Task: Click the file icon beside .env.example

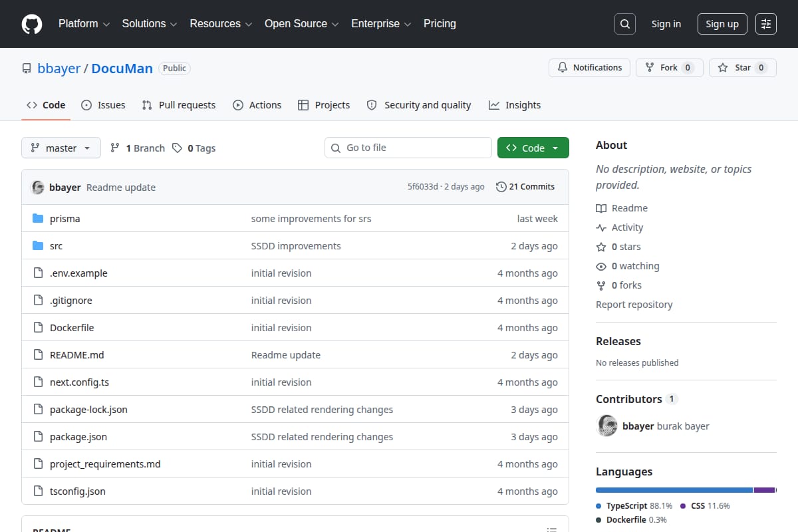Action: point(38,273)
